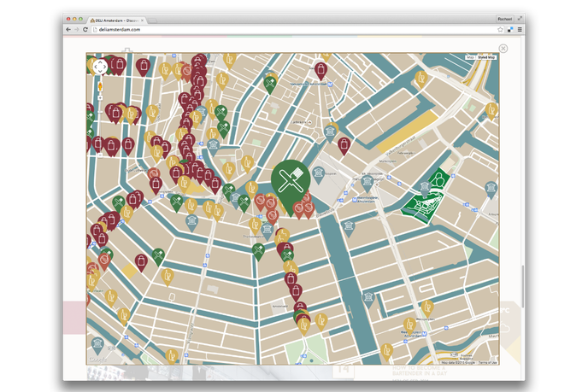Viewport: 588px width, 392px height.
Task: Switch to the 'Styled Map' map type
Action: pyautogui.click(x=487, y=57)
